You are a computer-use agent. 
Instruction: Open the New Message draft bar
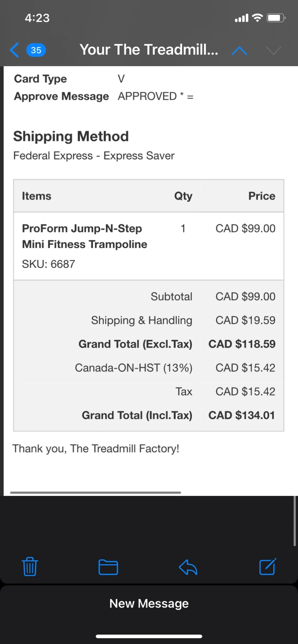coord(149,603)
